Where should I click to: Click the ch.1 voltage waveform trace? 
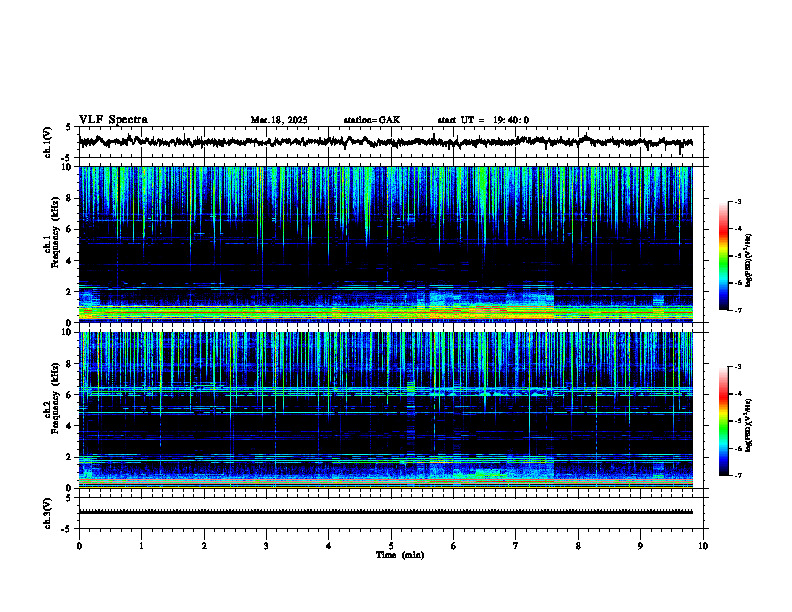coord(386,142)
